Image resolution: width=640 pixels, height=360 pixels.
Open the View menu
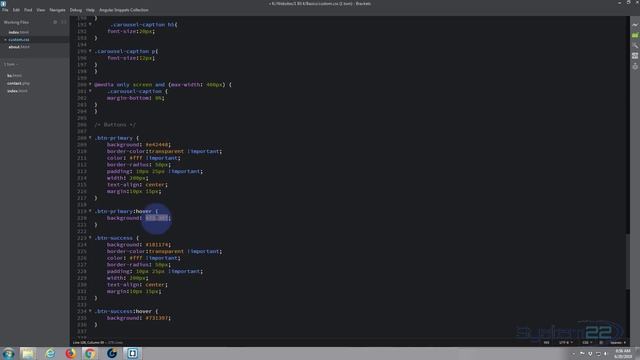tap(41, 10)
